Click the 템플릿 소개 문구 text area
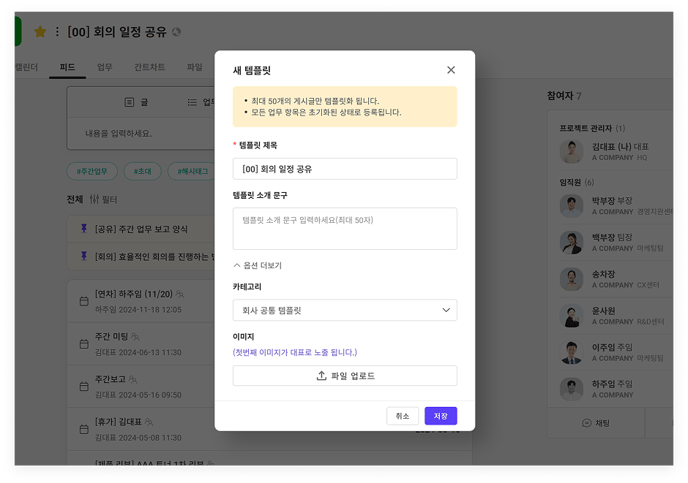The image size is (688, 483). (345, 228)
